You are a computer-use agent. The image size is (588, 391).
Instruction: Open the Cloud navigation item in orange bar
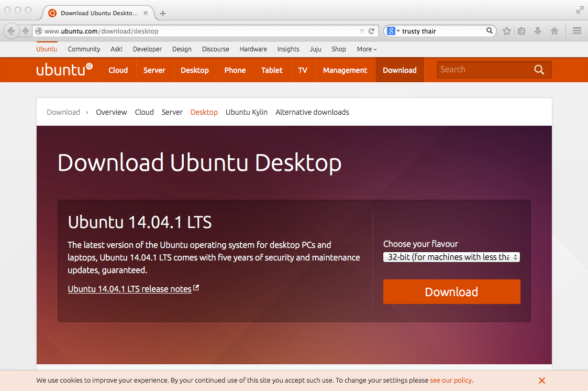(118, 70)
